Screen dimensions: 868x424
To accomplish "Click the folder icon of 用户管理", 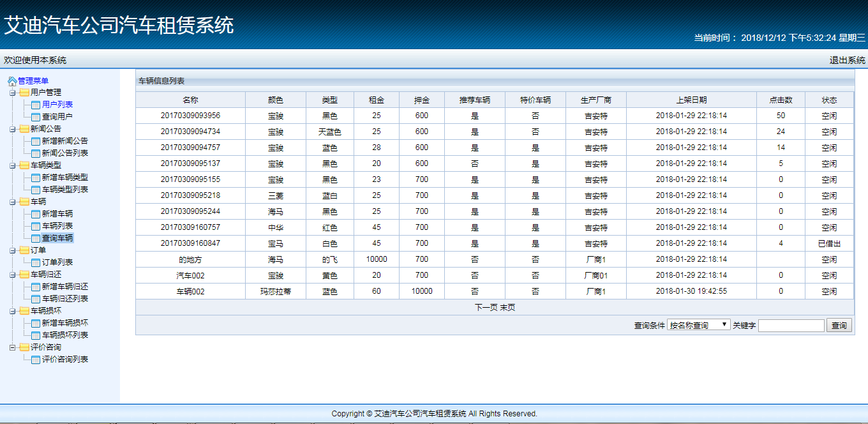I will point(24,93).
